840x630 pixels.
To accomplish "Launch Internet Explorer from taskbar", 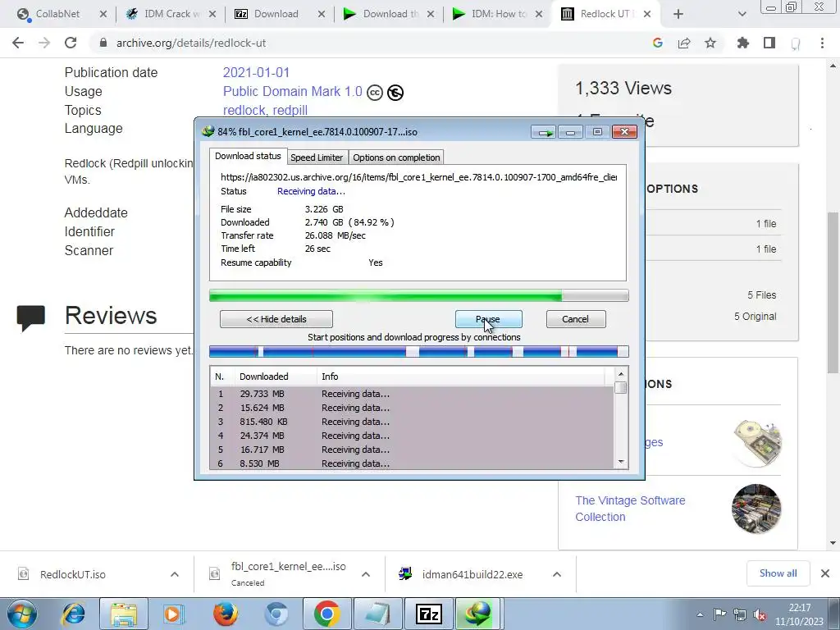I will pos(74,614).
